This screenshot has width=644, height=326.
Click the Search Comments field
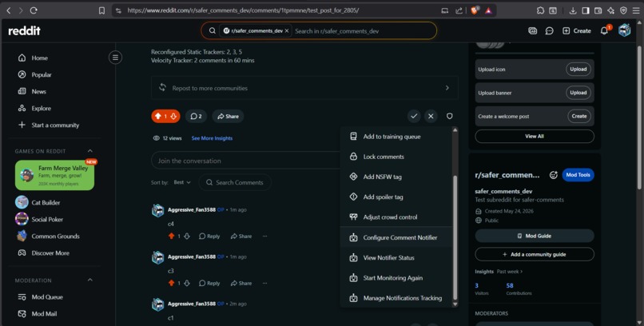pyautogui.click(x=235, y=182)
